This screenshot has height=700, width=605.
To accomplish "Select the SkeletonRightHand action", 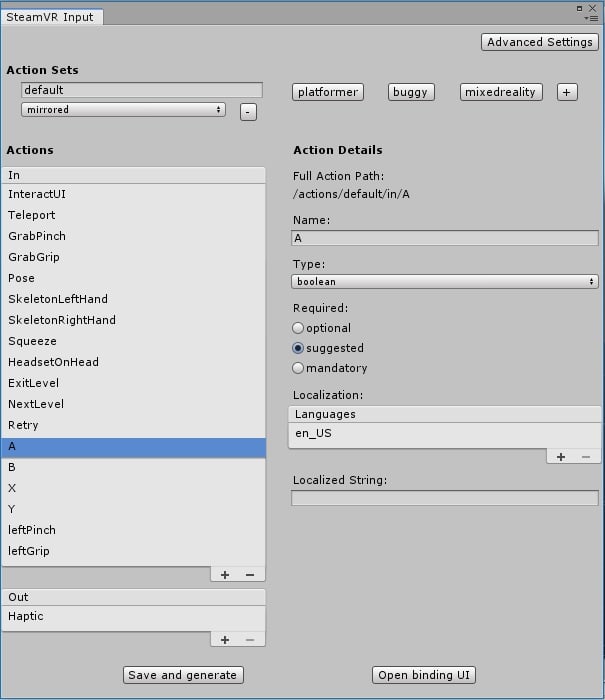I will point(133,320).
